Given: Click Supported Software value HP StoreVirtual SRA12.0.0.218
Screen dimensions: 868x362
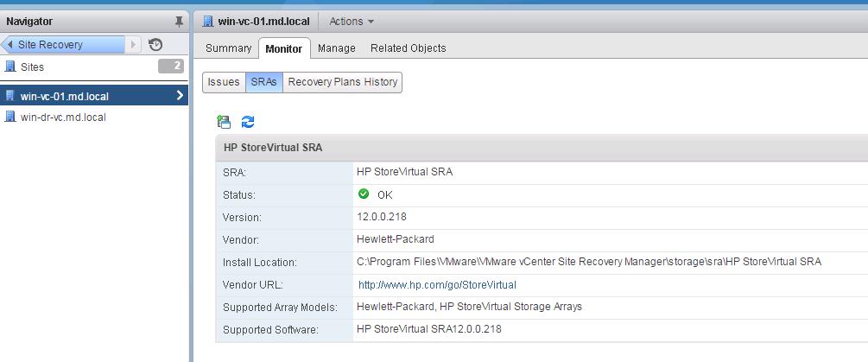Looking at the screenshot, I should tap(429, 329).
